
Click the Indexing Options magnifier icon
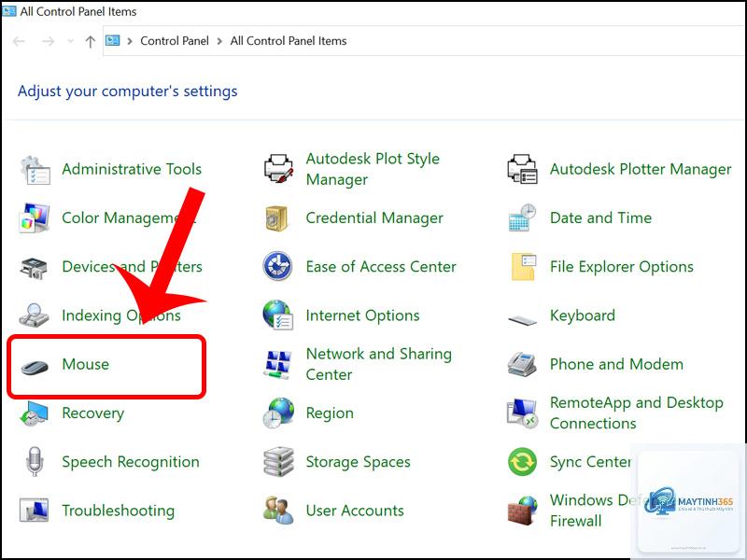(34, 315)
